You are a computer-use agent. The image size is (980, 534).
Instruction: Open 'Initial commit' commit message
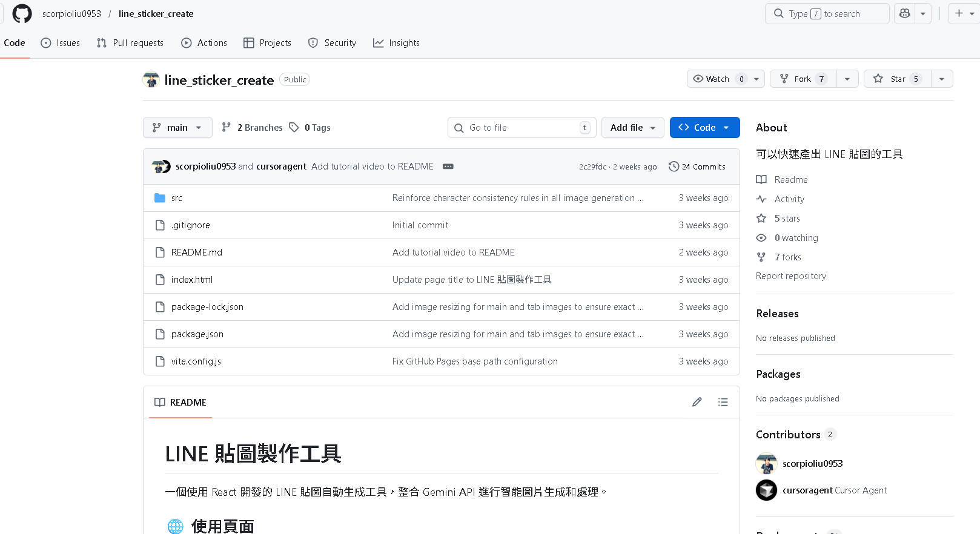pos(420,225)
